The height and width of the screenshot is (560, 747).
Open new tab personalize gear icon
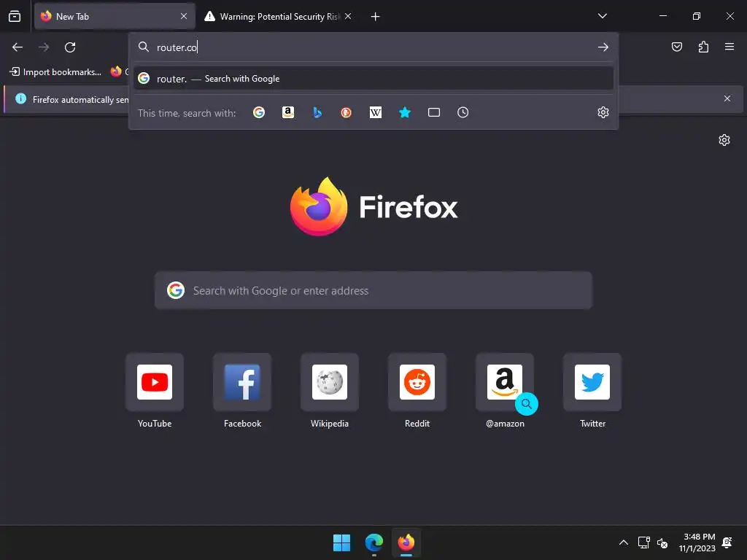[724, 140]
